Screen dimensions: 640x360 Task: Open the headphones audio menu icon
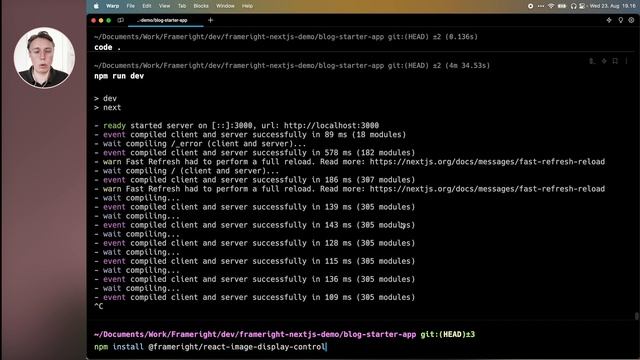[573, 6]
